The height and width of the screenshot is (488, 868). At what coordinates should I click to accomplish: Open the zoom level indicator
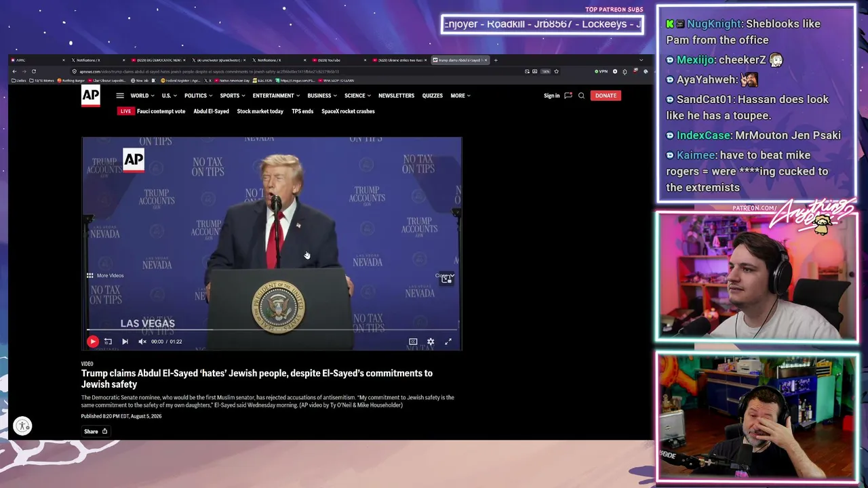[545, 71]
